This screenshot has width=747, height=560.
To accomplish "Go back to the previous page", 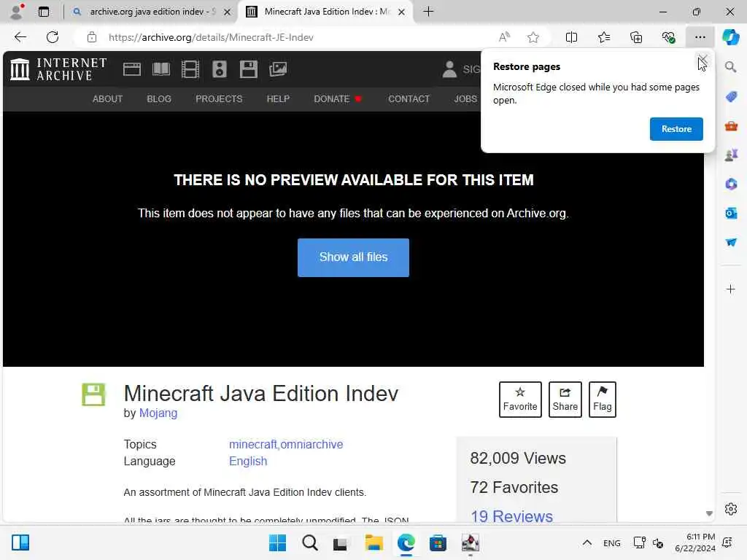I will click(20, 37).
